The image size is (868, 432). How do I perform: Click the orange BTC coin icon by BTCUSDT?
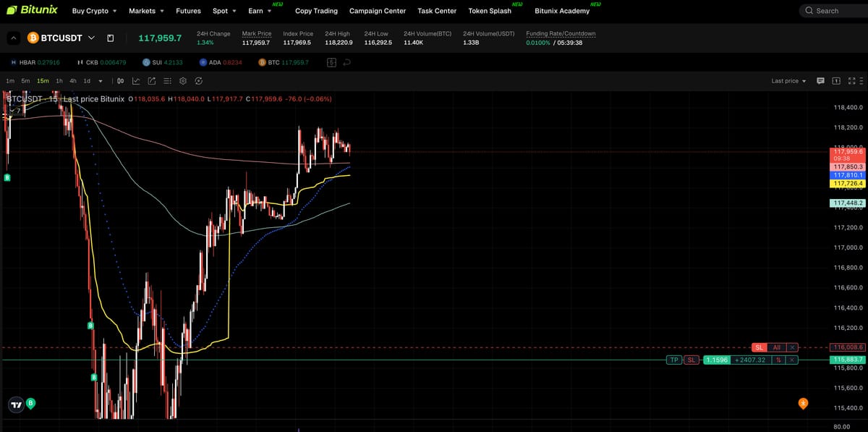click(33, 38)
